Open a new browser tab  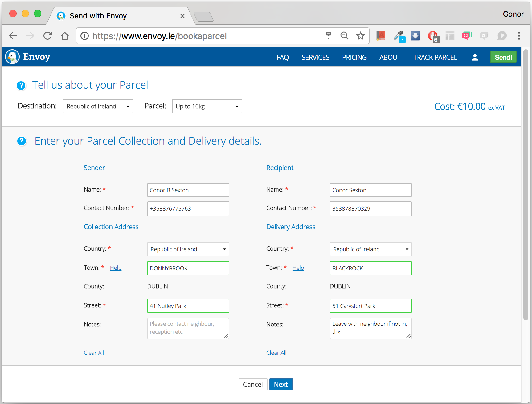(x=203, y=17)
